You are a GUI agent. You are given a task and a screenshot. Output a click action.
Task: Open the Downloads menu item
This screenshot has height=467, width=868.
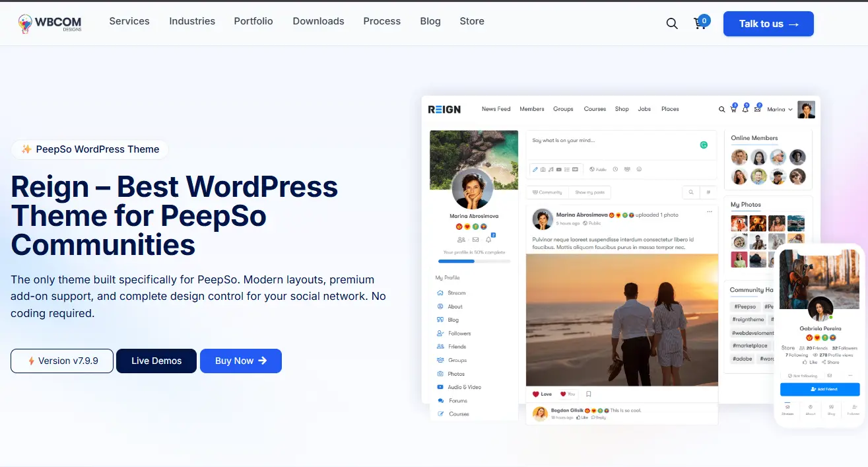(319, 21)
